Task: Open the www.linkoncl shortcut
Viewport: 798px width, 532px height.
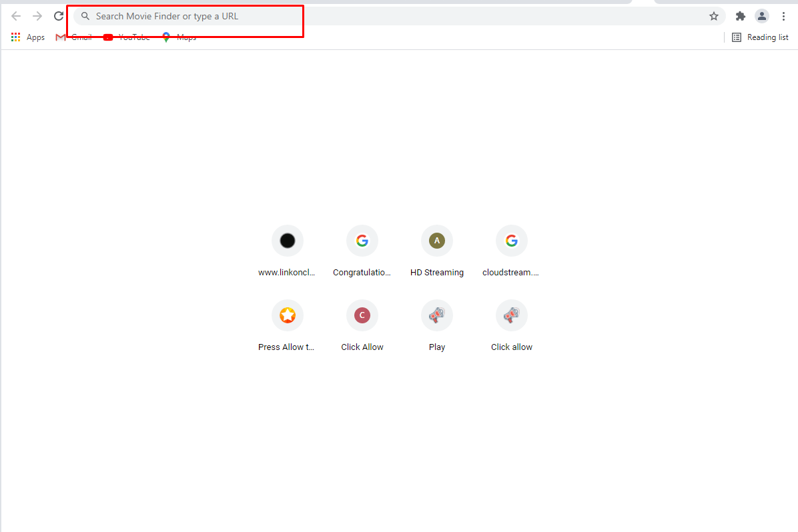Action: click(287, 250)
